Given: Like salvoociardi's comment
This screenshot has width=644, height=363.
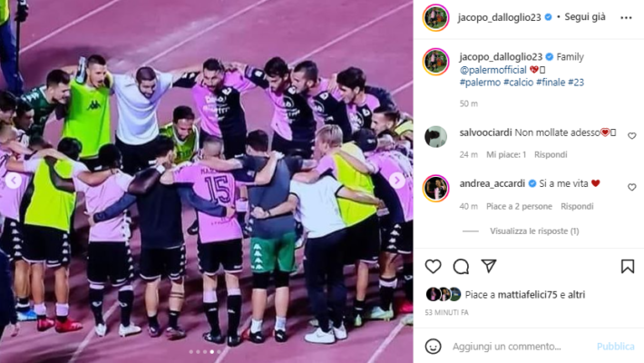Looking at the screenshot, I should point(631,135).
